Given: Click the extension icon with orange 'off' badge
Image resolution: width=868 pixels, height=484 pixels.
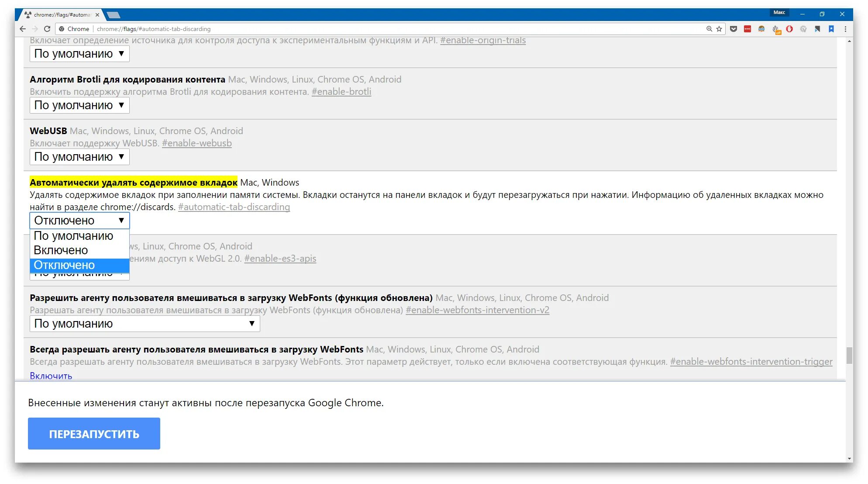Looking at the screenshot, I should coord(776,29).
